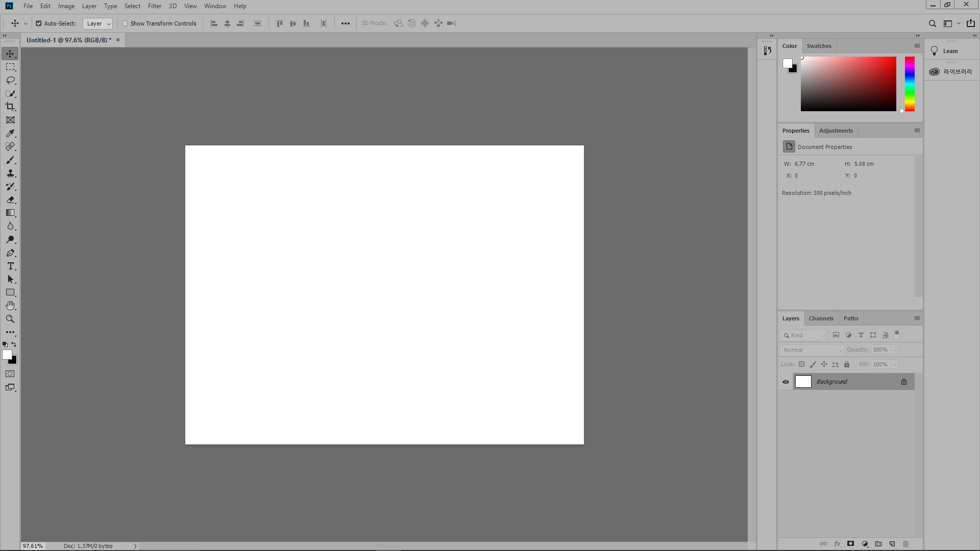
Task: Select the Horizontal Type tool
Action: (10, 266)
